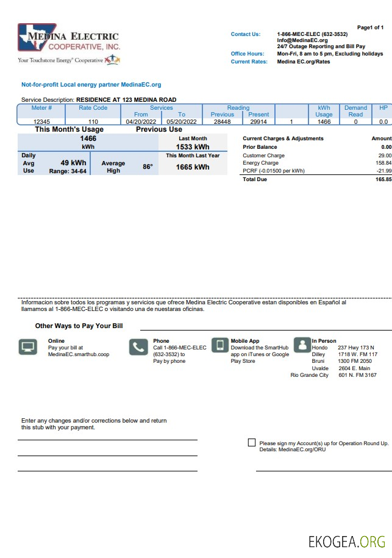Click the Dilley office address 1718 W. FM 117

tap(357, 354)
